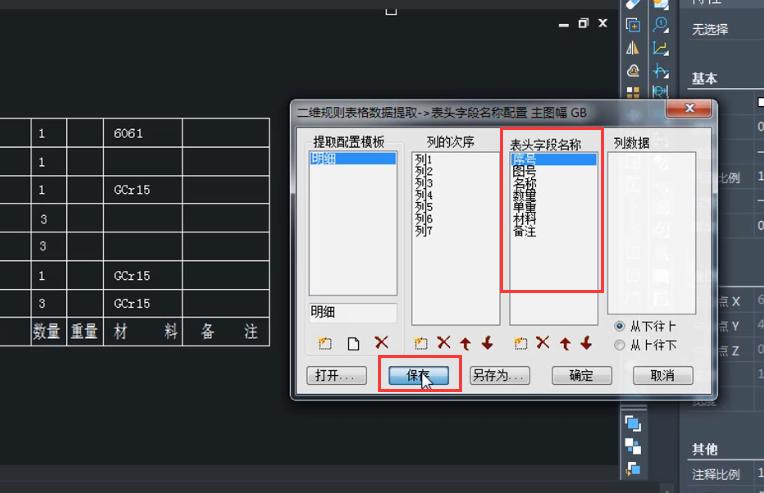764x493 pixels.
Task: Click move-down arrow under 列的次序 list
Action: click(487, 343)
